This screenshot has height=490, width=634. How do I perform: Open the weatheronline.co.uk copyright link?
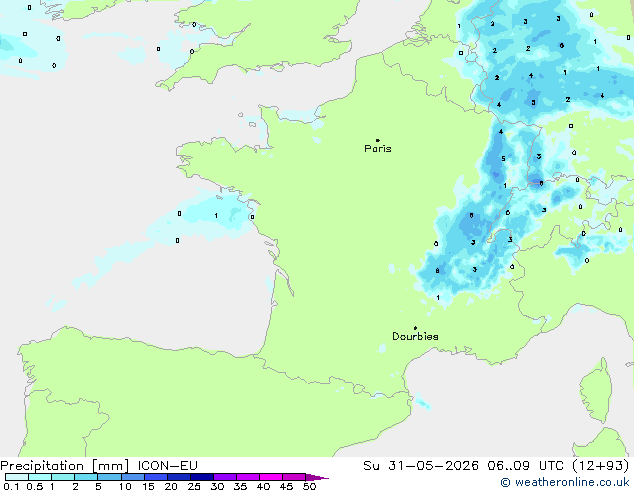point(565,482)
